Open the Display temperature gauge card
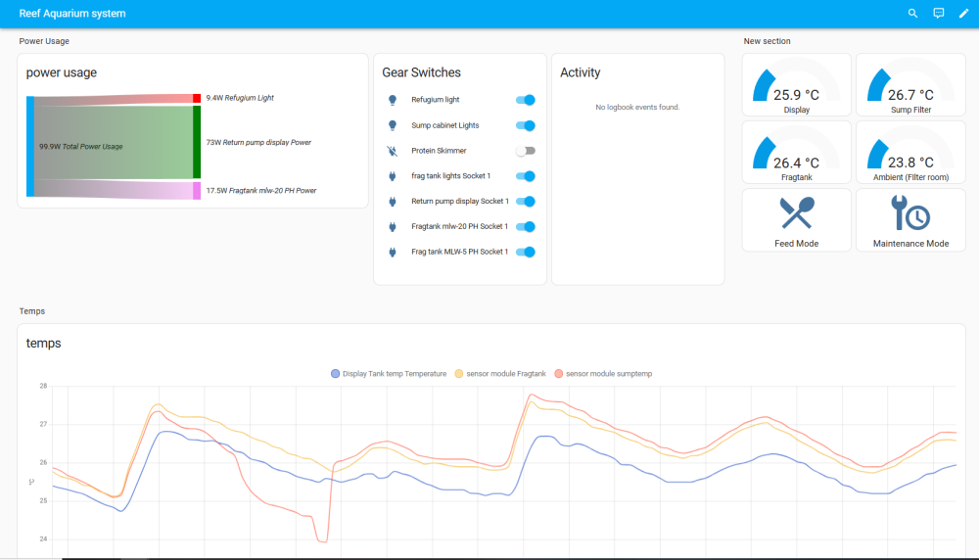The height and width of the screenshot is (560, 979). pos(796,86)
